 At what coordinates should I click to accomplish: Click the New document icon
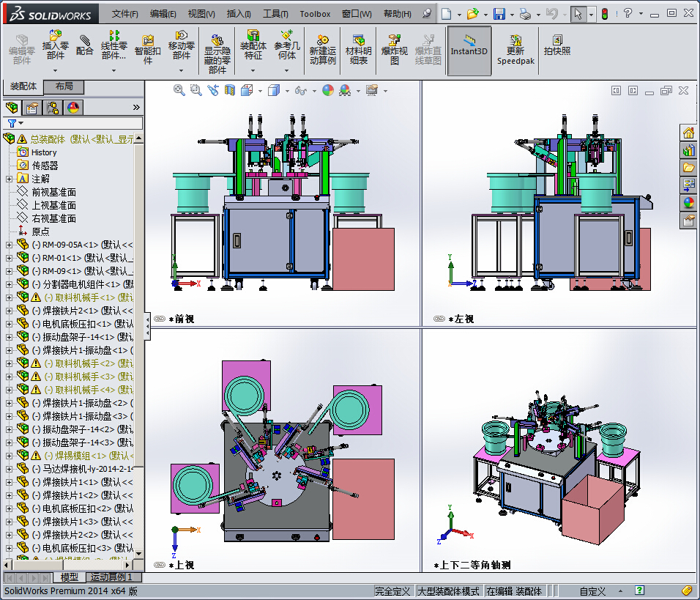446,14
